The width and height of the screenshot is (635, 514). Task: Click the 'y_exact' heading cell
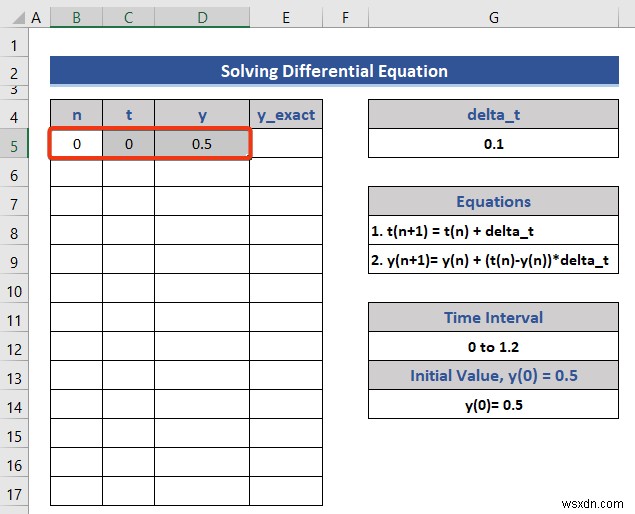coord(286,114)
